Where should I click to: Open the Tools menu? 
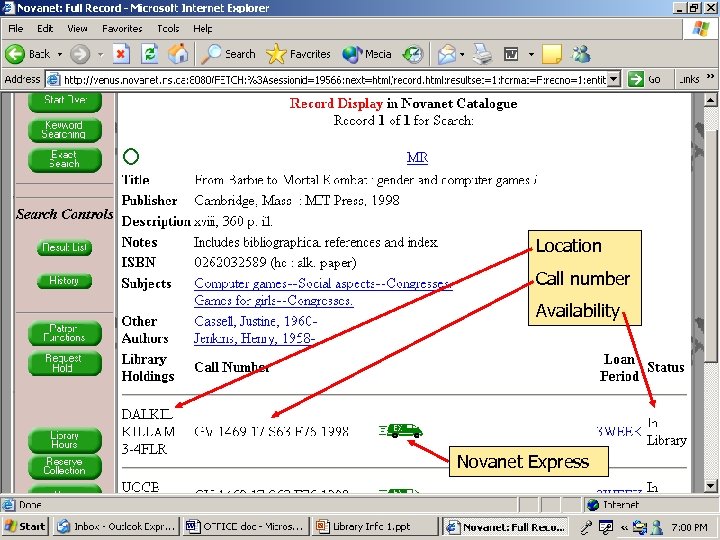(168, 28)
